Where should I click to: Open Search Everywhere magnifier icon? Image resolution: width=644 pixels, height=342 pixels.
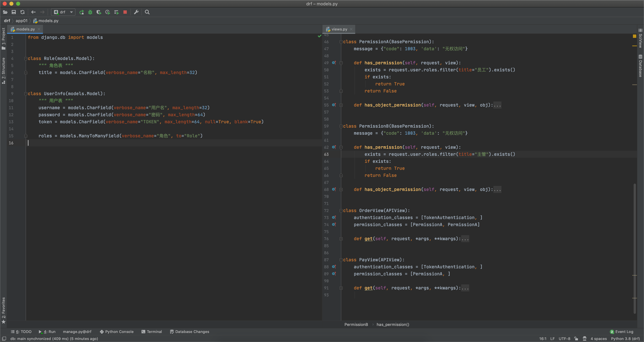147,12
